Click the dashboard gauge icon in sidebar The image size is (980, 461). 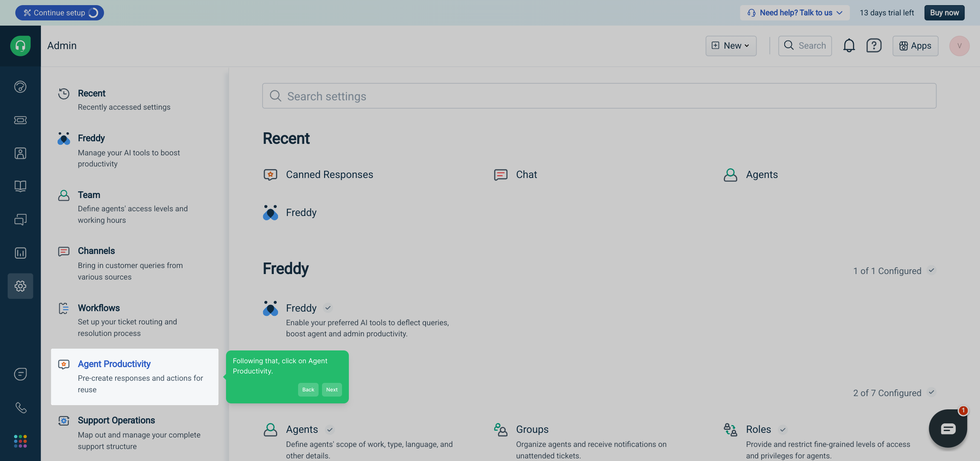point(20,87)
